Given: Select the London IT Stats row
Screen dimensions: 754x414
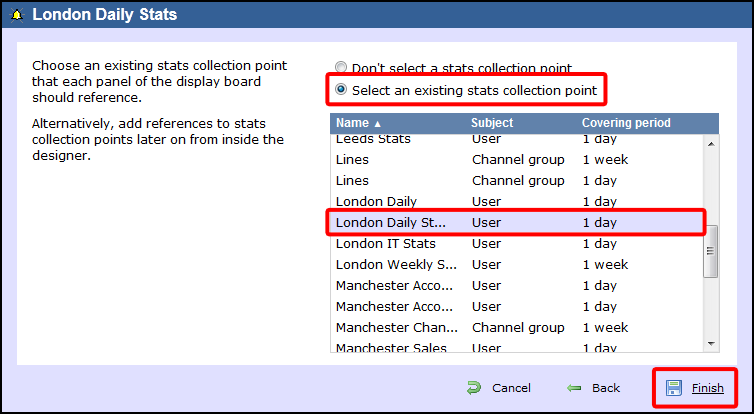Looking at the screenshot, I should click(x=386, y=244).
